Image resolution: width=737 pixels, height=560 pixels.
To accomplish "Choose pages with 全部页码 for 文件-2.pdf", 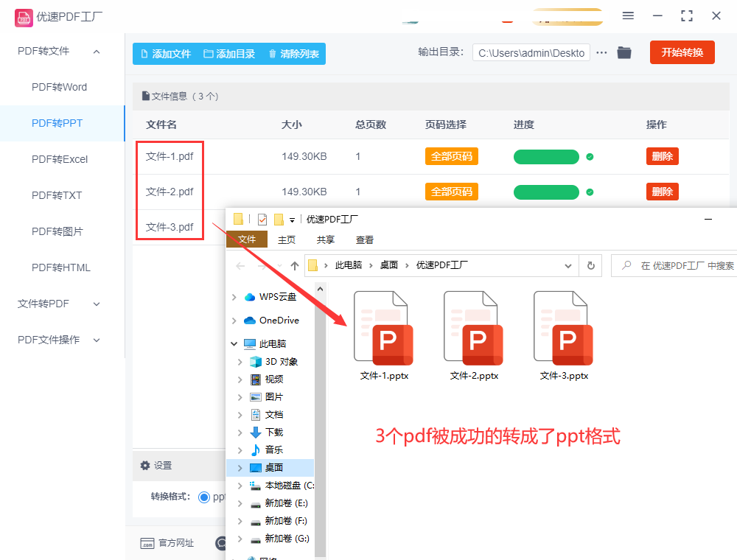I will coord(451,192).
